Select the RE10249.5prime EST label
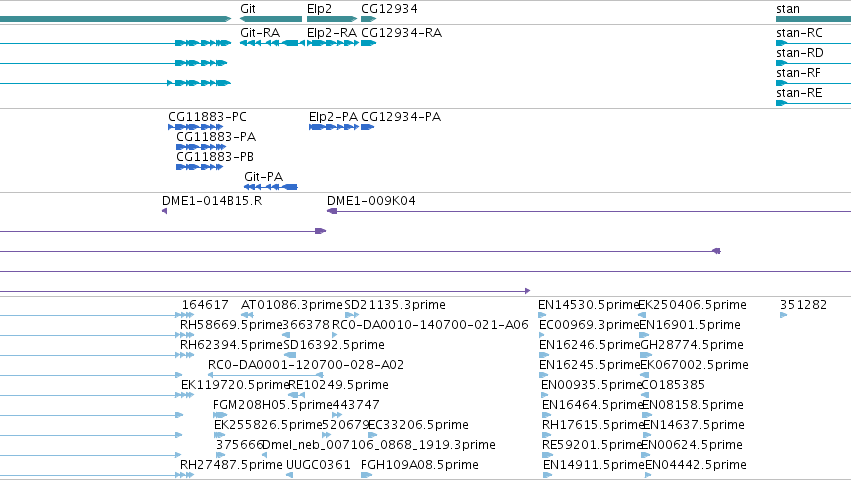 tap(339, 386)
